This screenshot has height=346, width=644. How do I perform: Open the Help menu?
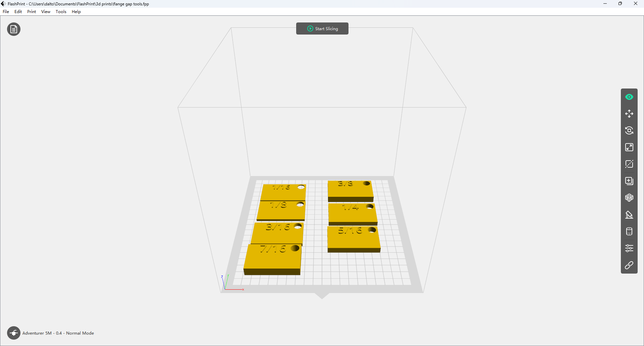[76, 12]
